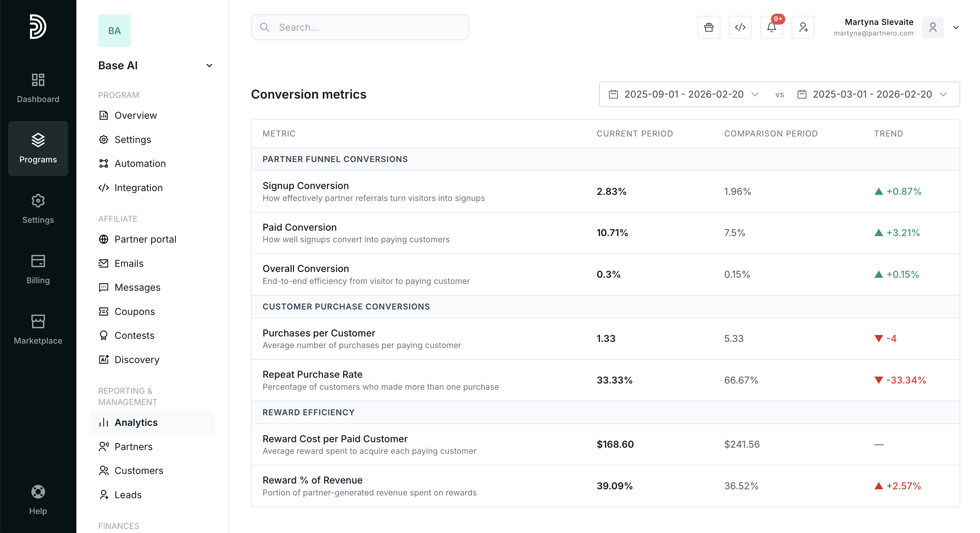The width and height of the screenshot is (980, 533).
Task: Click the gift box icon in header
Action: [708, 27]
